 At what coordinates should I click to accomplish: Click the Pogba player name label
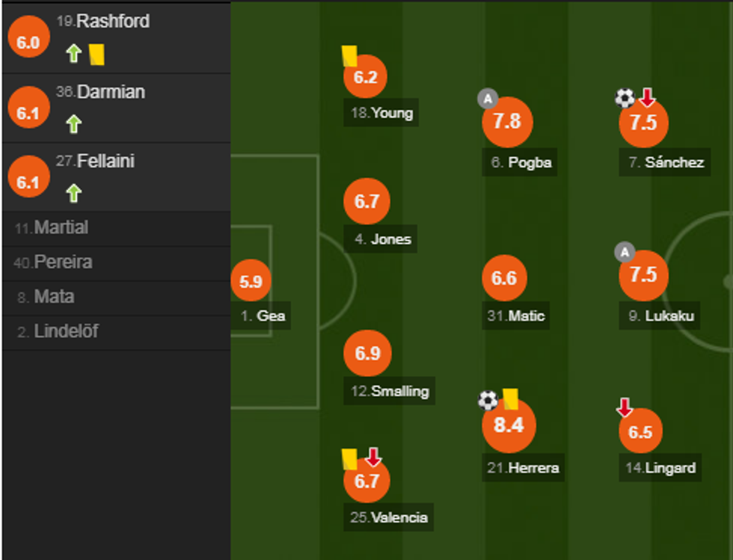(530, 162)
